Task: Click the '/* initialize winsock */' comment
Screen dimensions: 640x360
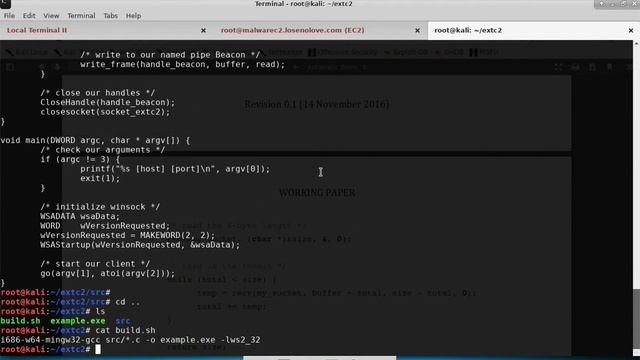Action: pos(100,207)
